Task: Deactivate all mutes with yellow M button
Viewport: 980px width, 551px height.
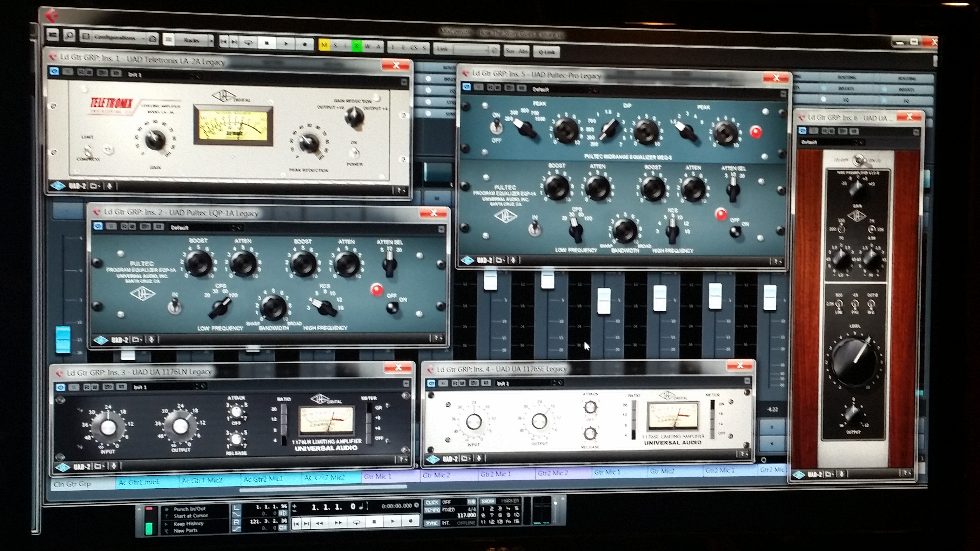Action: pyautogui.click(x=324, y=45)
